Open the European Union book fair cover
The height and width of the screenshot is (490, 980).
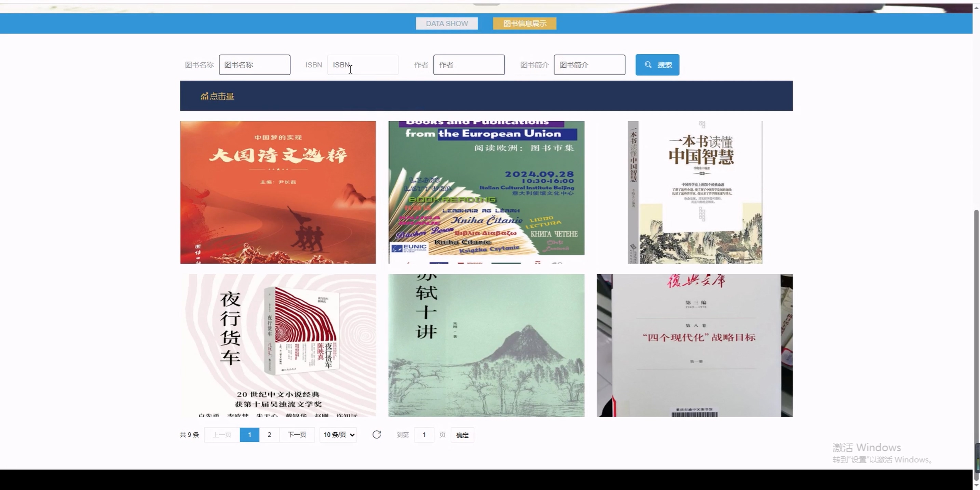[x=486, y=192]
